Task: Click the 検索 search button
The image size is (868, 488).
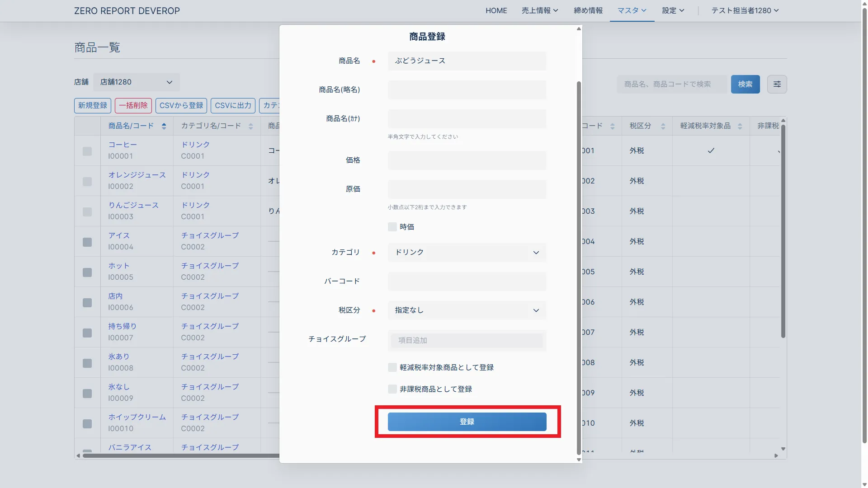Action: [745, 84]
